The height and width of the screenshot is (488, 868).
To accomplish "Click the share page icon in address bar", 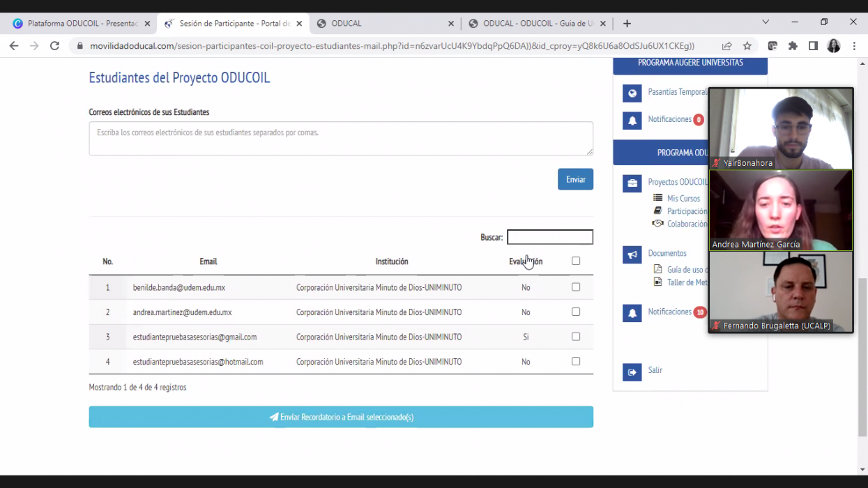I will pos(727,46).
